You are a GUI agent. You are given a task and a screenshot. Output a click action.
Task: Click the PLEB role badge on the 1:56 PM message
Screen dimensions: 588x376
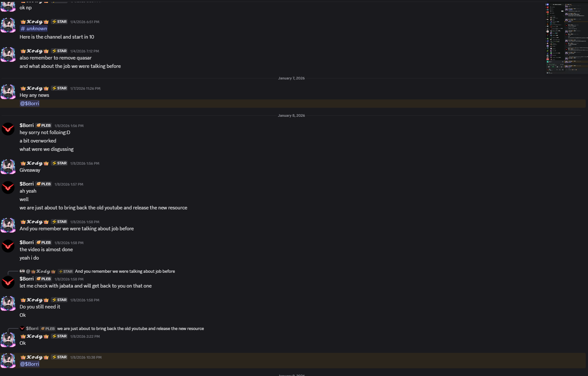[x=43, y=126]
